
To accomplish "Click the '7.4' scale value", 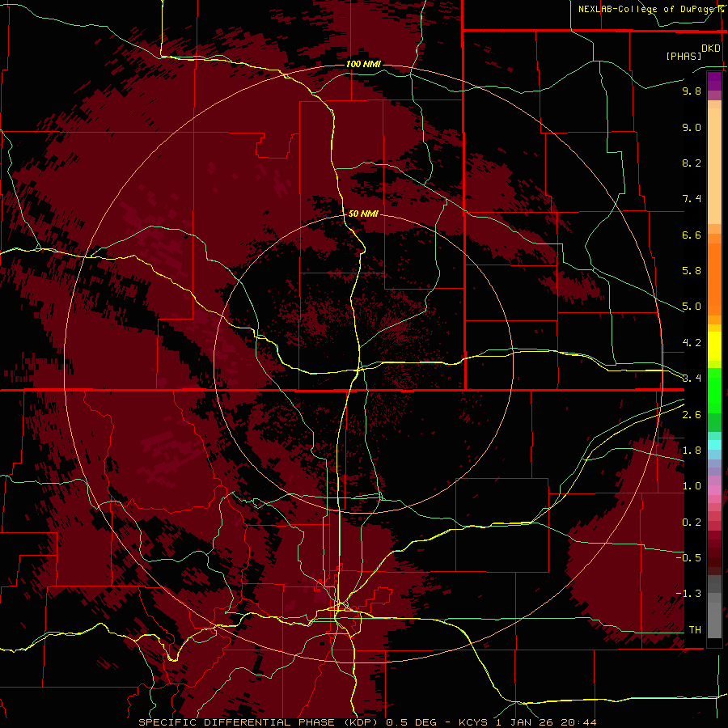I will (692, 199).
